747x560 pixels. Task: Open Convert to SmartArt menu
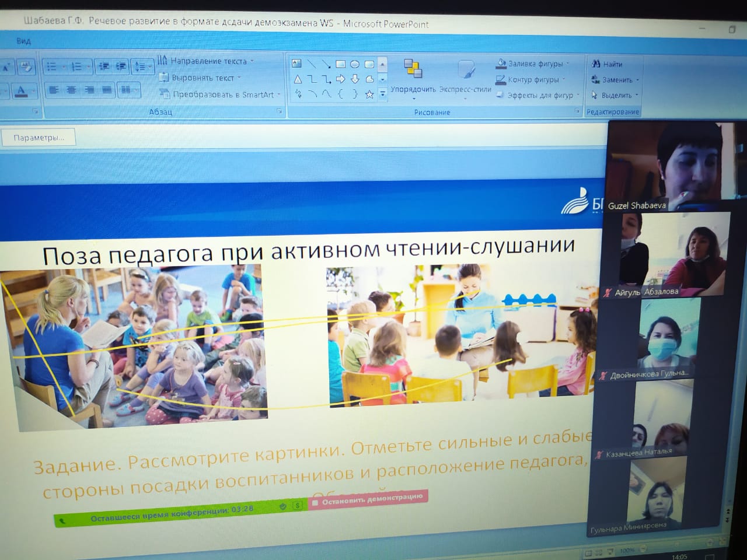[279, 94]
